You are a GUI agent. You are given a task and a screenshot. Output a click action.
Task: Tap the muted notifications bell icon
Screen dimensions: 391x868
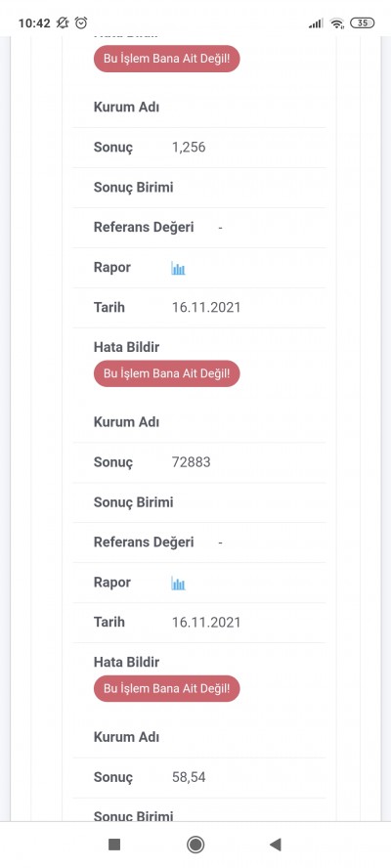coord(63,22)
